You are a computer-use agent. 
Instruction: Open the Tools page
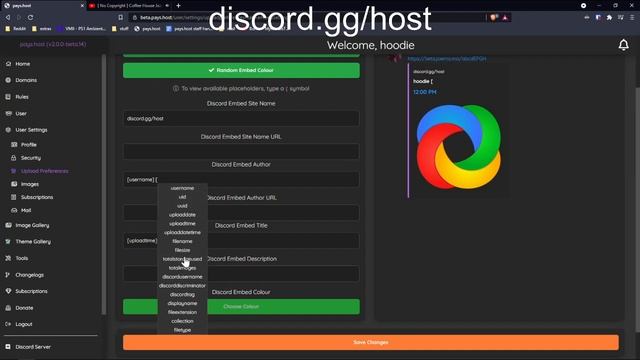(17, 258)
